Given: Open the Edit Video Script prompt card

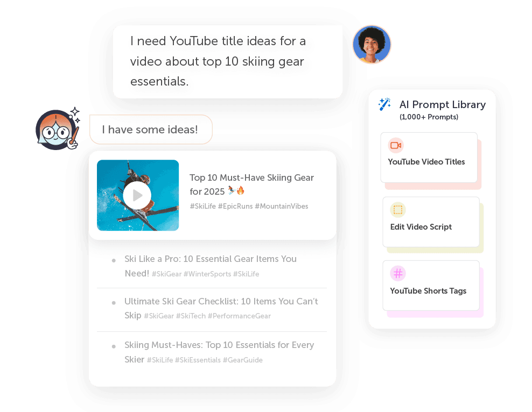Looking at the screenshot, I should pyautogui.click(x=431, y=222).
